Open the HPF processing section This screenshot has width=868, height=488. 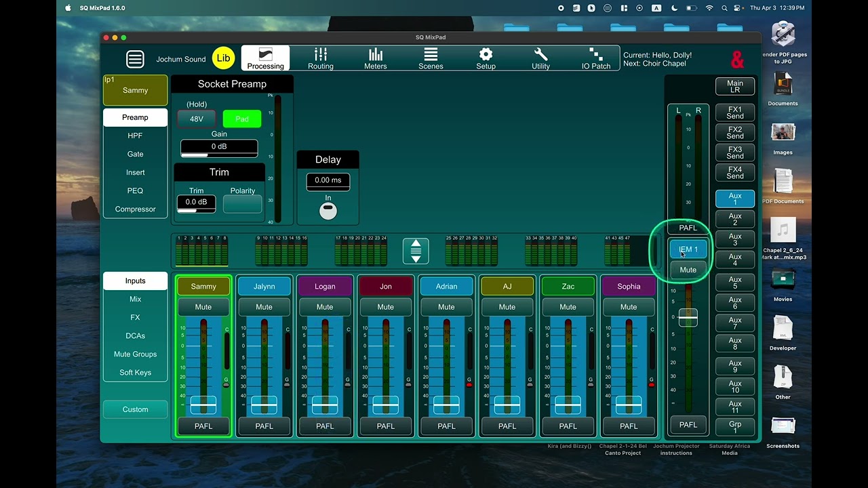tap(135, 136)
